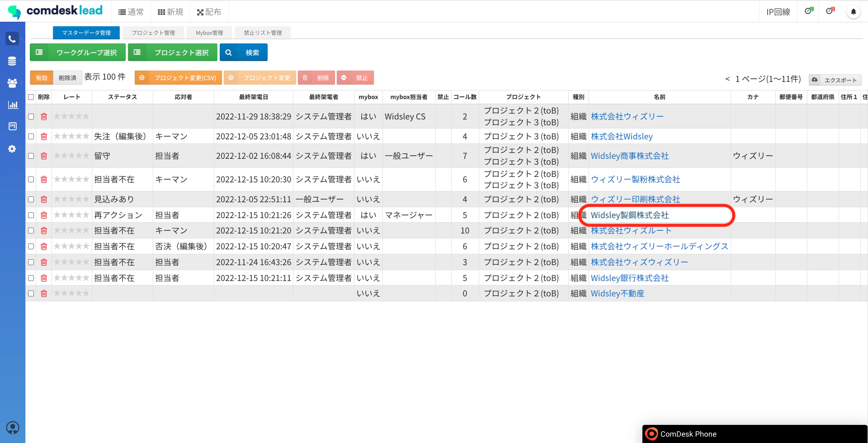The image size is (868, 443).
Task: Check the 株式会社ウィズルート row checkbox
Action: (x=31, y=231)
